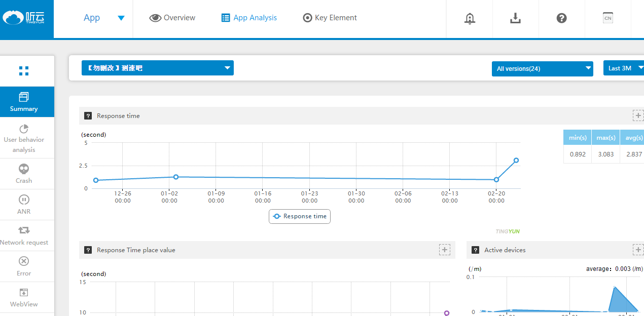Switch to the Overview tab
This screenshot has height=316, width=644.
coord(172,18)
